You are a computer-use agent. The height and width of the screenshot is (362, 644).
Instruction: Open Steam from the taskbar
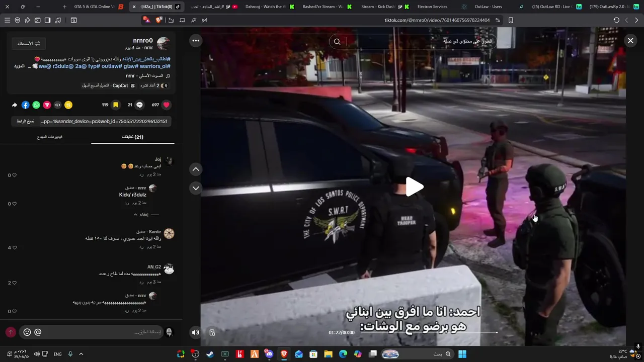[210, 354]
